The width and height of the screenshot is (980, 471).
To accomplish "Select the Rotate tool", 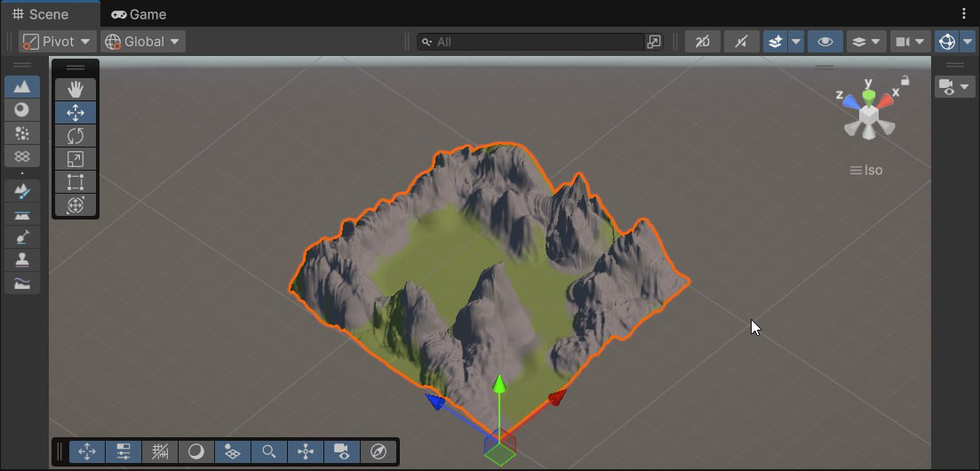I will tap(76, 136).
